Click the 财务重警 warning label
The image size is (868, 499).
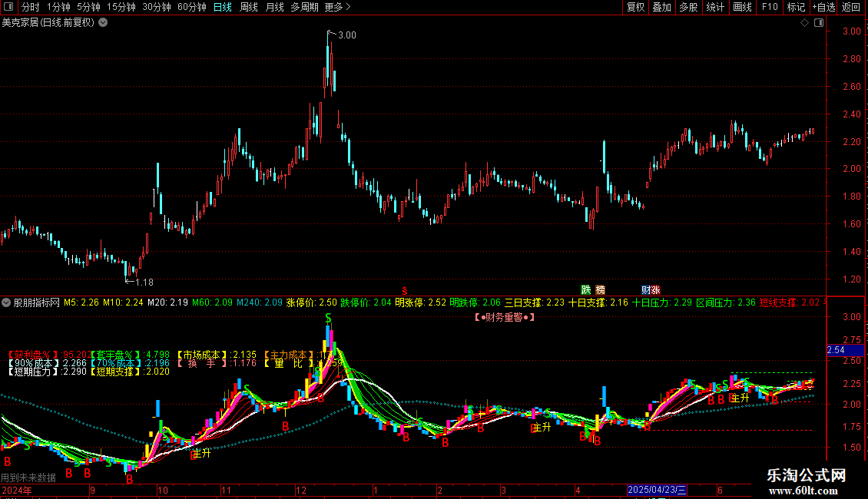click(x=505, y=317)
